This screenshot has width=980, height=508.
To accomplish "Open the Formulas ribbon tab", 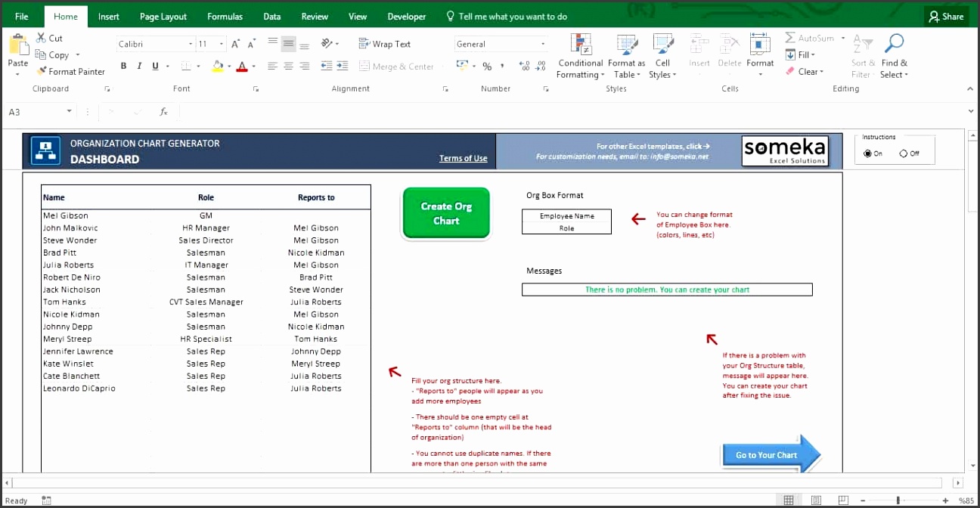I will pyautogui.click(x=225, y=17).
